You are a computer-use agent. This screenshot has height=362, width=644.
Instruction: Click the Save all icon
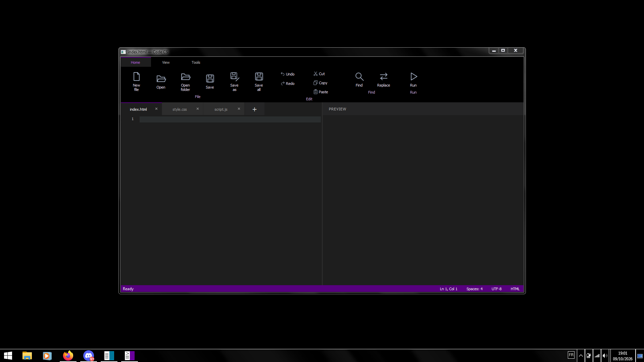[259, 82]
